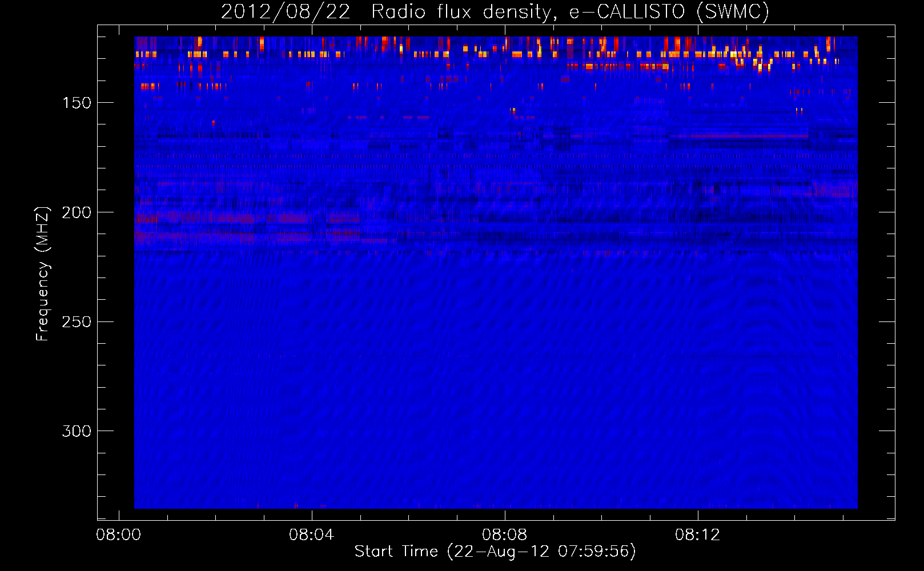Select the 'Frequency (MHZ)' y-axis label
Screen dimensions: 924x571
pos(42,274)
